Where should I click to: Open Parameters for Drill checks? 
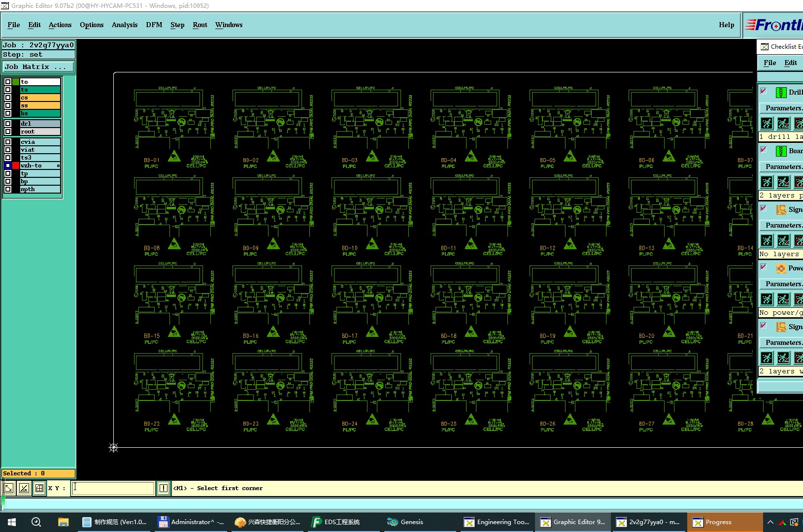pos(782,108)
